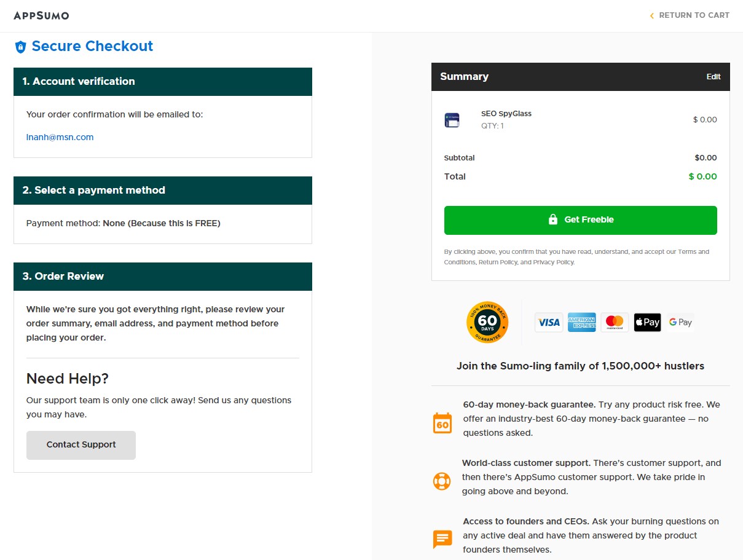Open the Return Policy link
743x560 pixels.
point(498,262)
